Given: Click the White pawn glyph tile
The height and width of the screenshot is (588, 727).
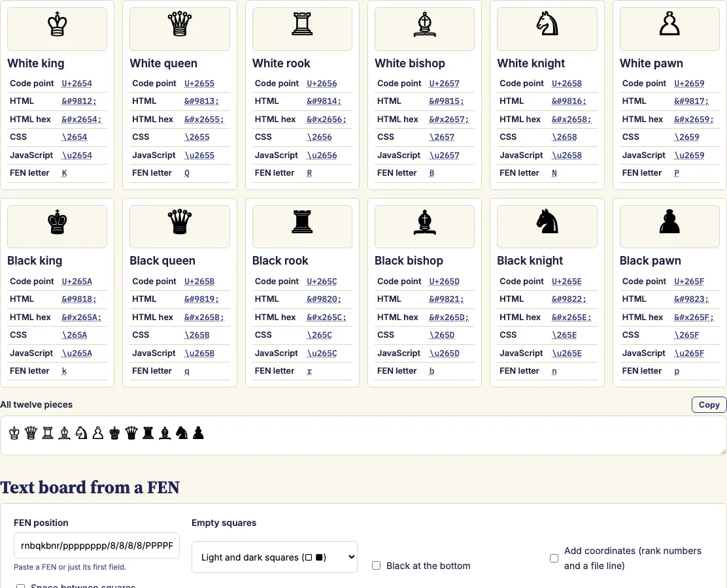Looking at the screenshot, I should pyautogui.click(x=669, y=29).
